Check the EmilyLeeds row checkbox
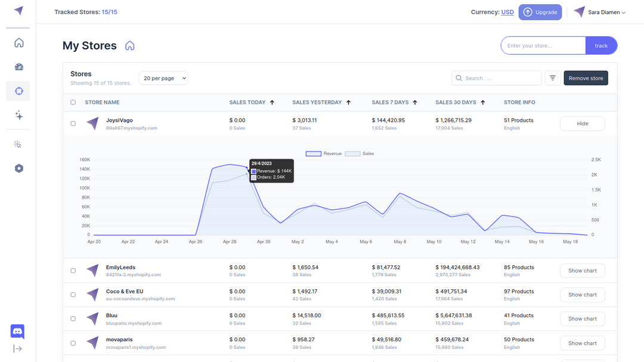The image size is (644, 362). tap(73, 270)
